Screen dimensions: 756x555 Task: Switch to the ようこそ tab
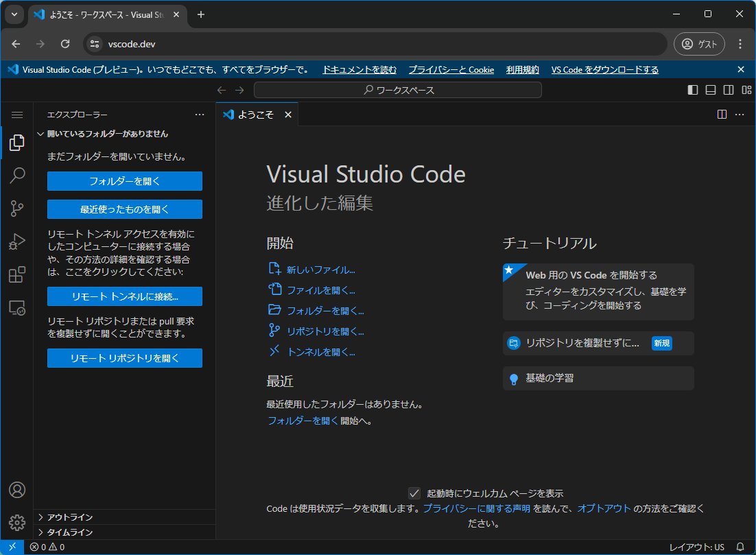pos(255,115)
